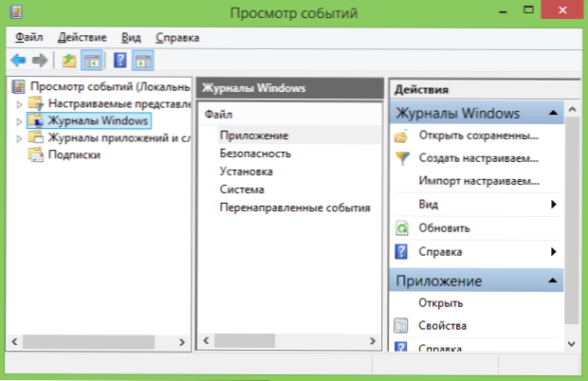The image size is (588, 381).
Task: Click the Справка help icon above Приложение section
Action: click(401, 252)
